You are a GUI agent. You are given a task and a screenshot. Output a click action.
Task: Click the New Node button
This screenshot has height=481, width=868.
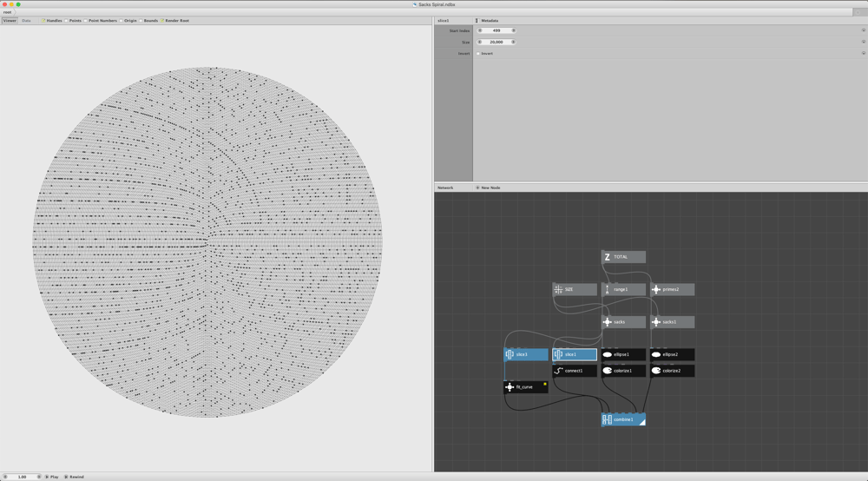click(x=488, y=188)
